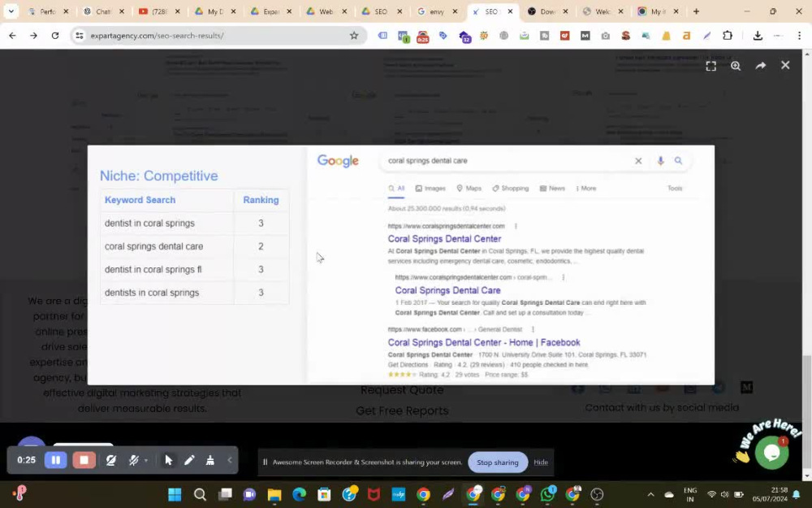Click the recorder extension with 0:25 badge
The image size is (812, 508).
click(422, 37)
